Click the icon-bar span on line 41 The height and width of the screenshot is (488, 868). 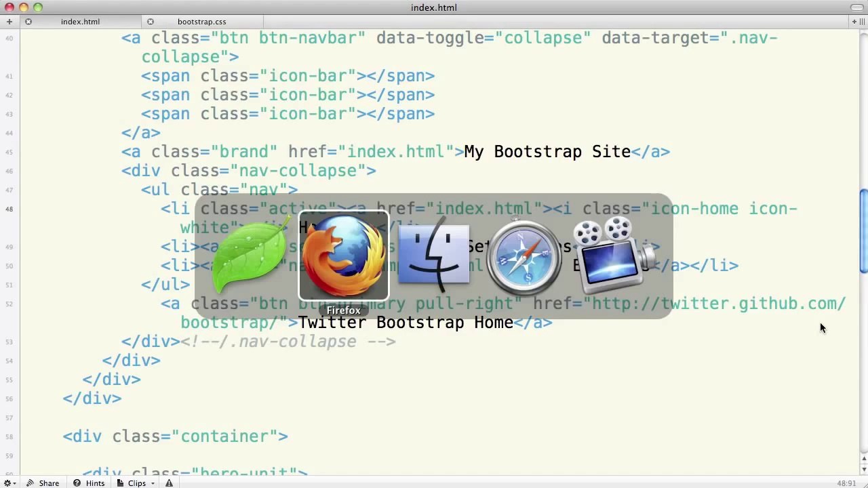(288, 76)
